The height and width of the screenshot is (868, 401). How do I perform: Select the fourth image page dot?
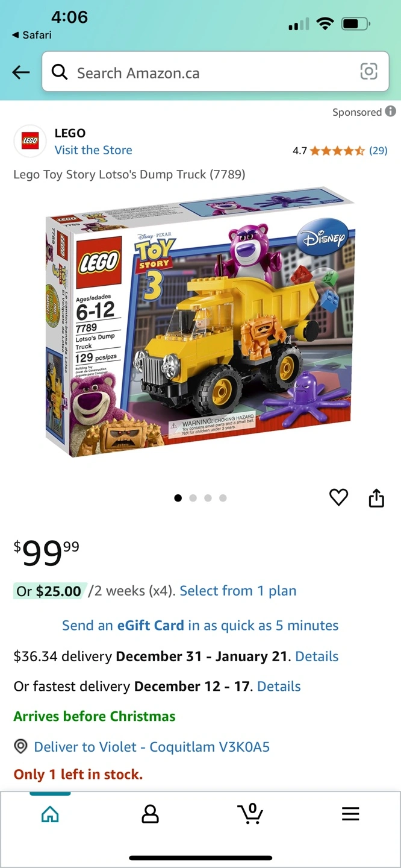pyautogui.click(x=223, y=498)
